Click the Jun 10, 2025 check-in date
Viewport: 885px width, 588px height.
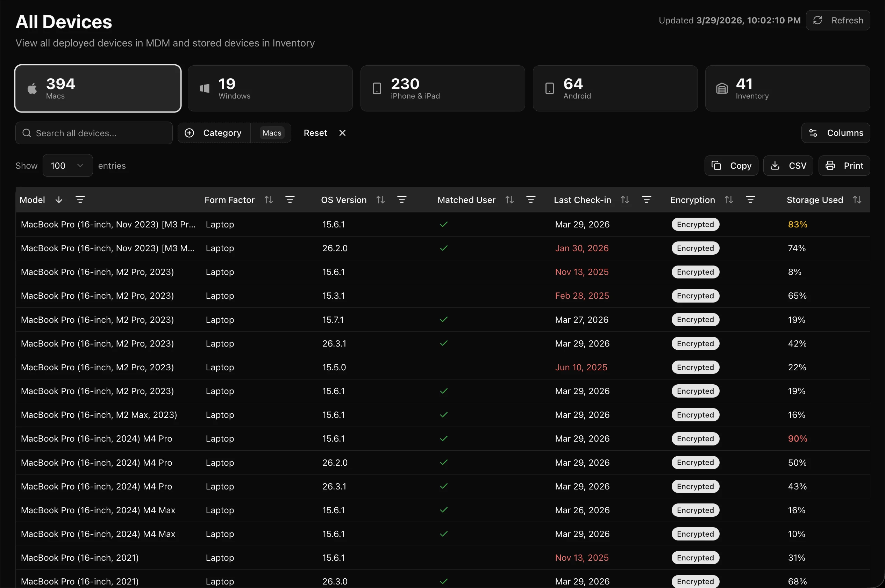pyautogui.click(x=581, y=367)
